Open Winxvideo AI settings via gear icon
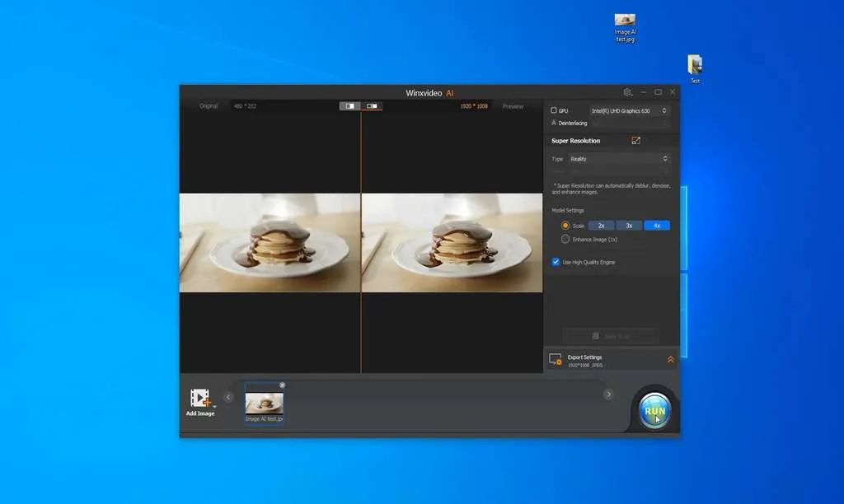 pyautogui.click(x=627, y=92)
